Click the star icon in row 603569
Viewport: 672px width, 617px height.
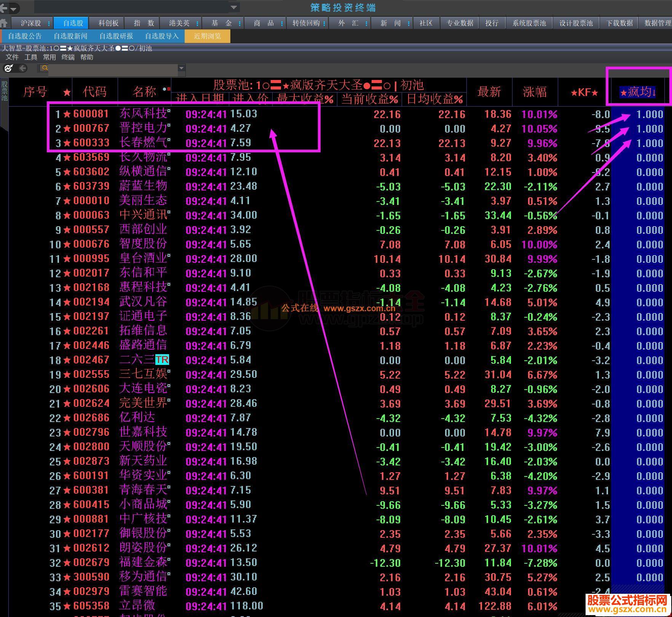67,157
